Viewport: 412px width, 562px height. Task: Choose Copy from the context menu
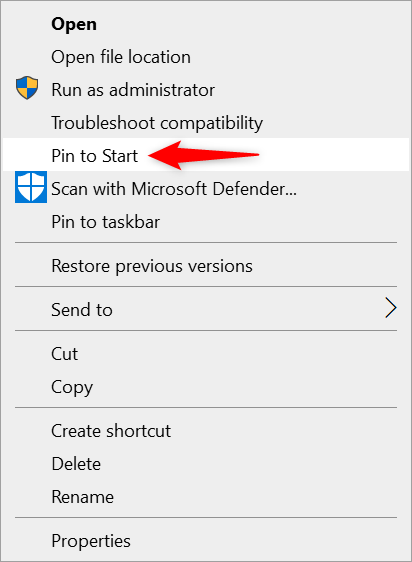tap(206, 387)
